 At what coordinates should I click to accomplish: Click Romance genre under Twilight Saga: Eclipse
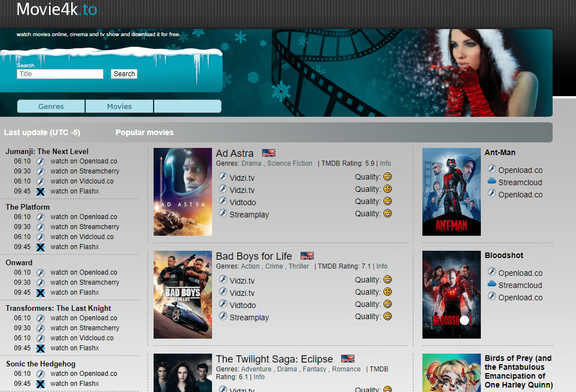point(346,369)
